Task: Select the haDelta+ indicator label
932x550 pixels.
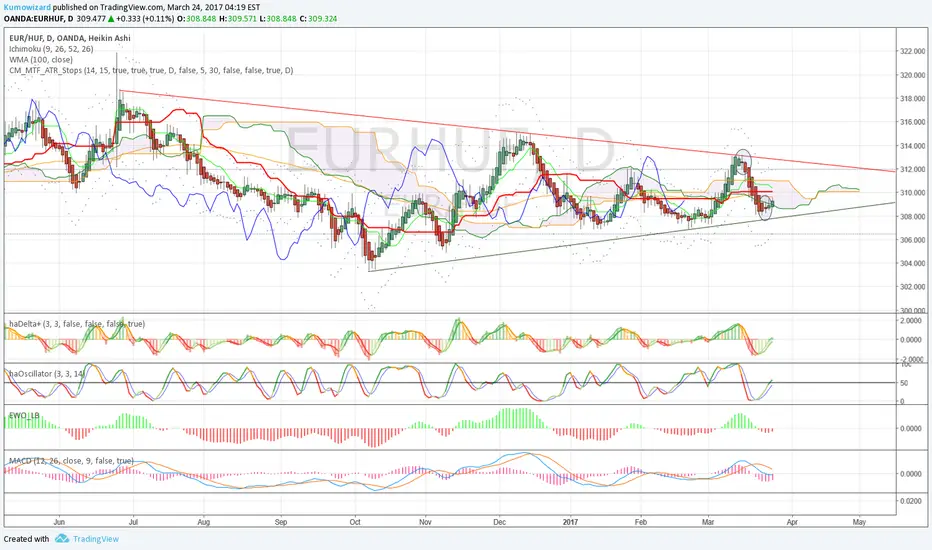Action: coord(77,324)
